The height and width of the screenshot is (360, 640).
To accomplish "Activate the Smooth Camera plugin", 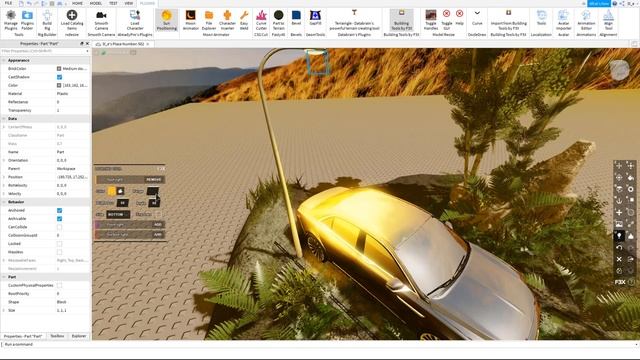I will 101,20.
